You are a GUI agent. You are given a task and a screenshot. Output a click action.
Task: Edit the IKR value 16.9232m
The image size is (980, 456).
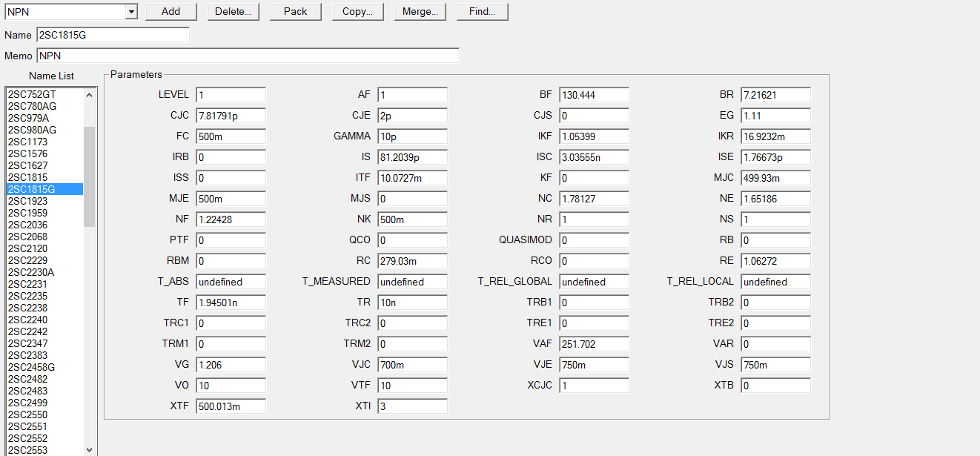click(x=775, y=136)
